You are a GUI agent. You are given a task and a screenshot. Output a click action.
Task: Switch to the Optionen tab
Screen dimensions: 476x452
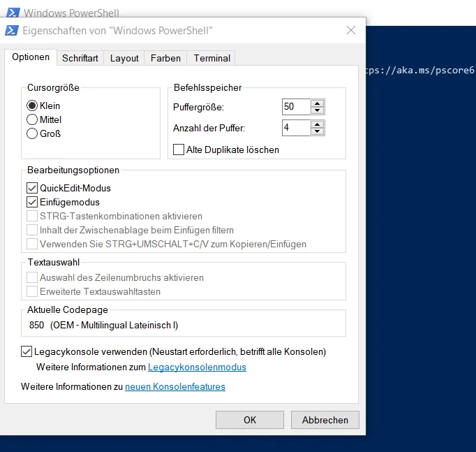click(x=31, y=57)
